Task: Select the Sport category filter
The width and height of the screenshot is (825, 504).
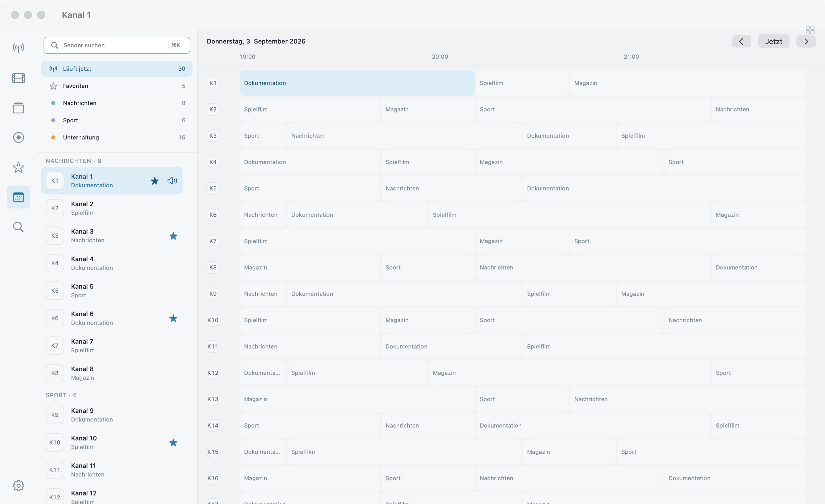Action: (x=117, y=120)
